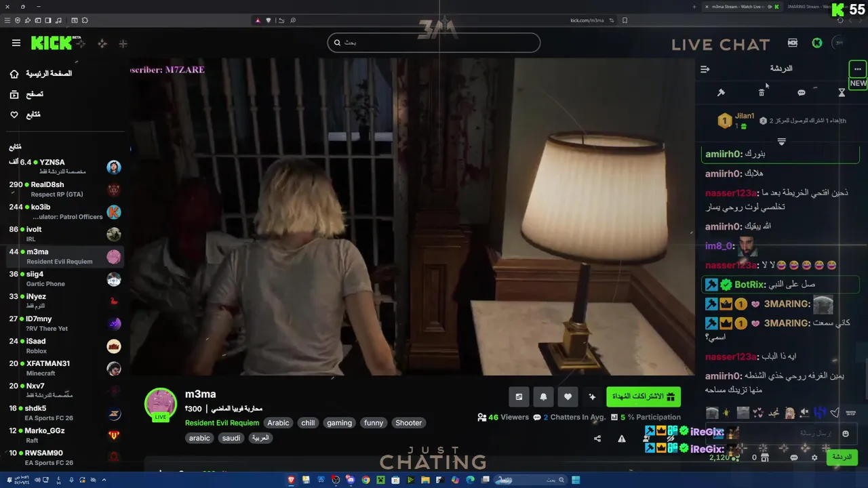Viewport: 868px width, 488px height.
Task: Click the green chat send button
Action: coord(842,457)
